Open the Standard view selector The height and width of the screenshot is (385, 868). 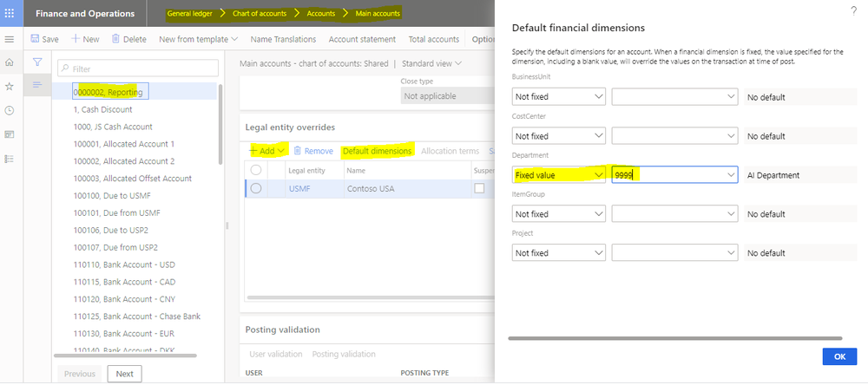[x=431, y=63]
